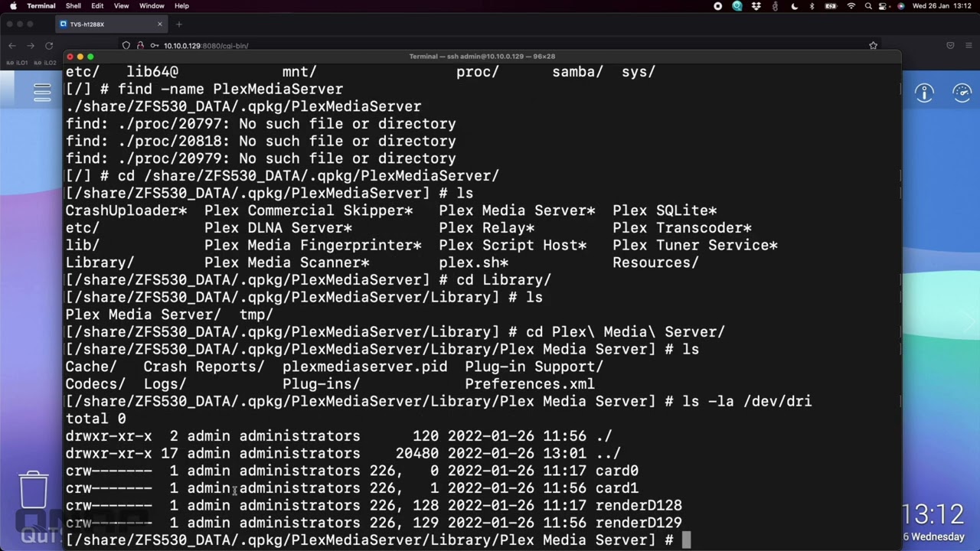Image resolution: width=980 pixels, height=551 pixels.
Task: Open Bluetooth status menu
Action: click(812, 6)
